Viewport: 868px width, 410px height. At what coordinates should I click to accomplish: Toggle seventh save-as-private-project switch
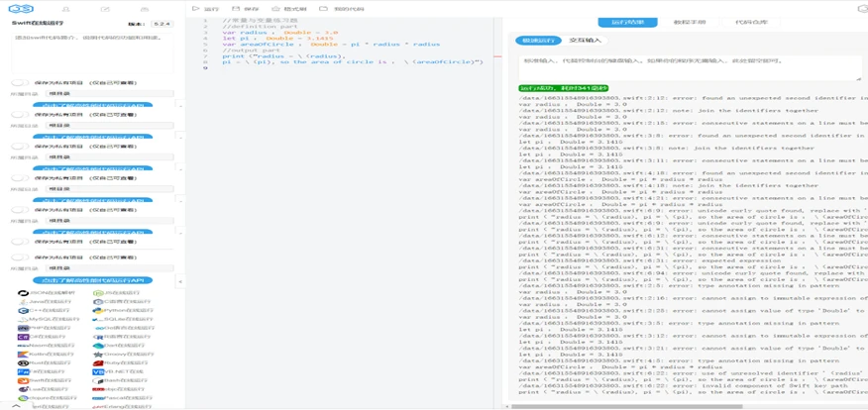pos(20,257)
